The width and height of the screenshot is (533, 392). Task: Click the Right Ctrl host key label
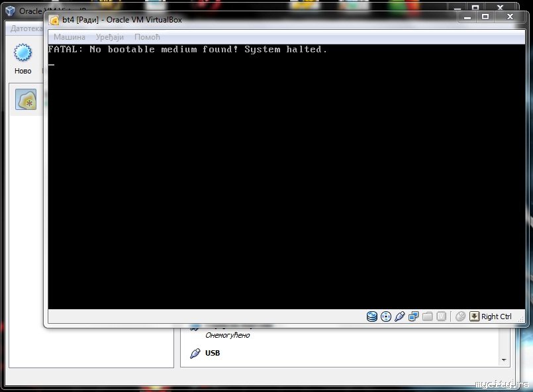point(497,317)
